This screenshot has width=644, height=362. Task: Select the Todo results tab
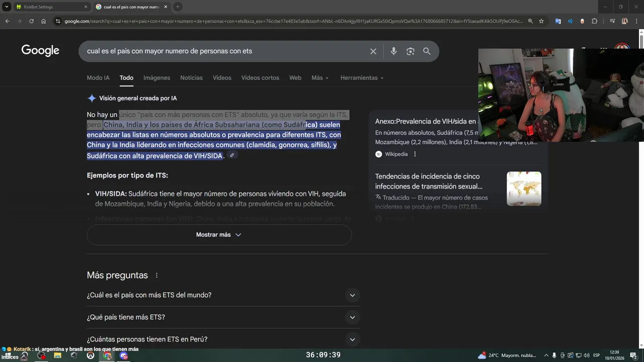tap(126, 78)
